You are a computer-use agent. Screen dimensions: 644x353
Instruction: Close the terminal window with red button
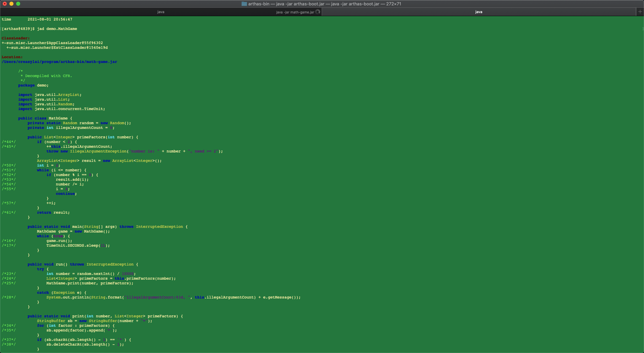(5, 4)
